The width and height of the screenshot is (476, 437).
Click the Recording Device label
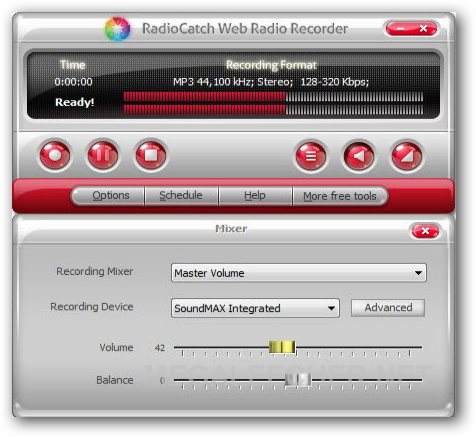pyautogui.click(x=92, y=306)
